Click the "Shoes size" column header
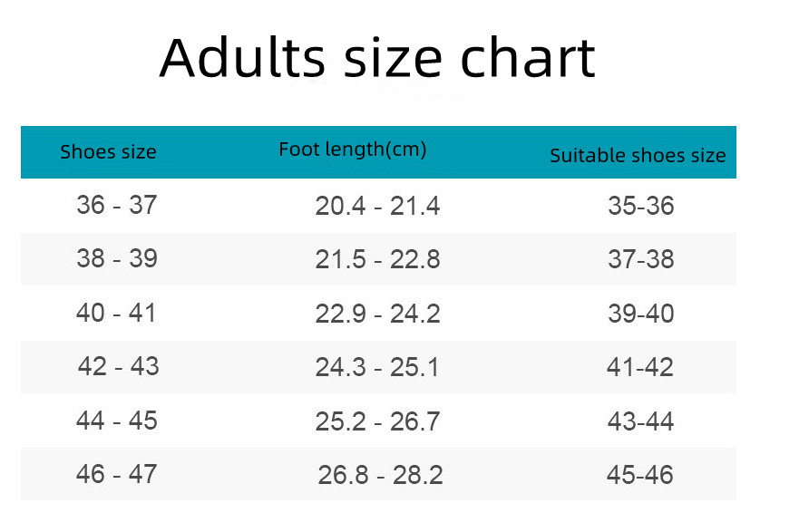The image size is (809, 532). [x=108, y=152]
